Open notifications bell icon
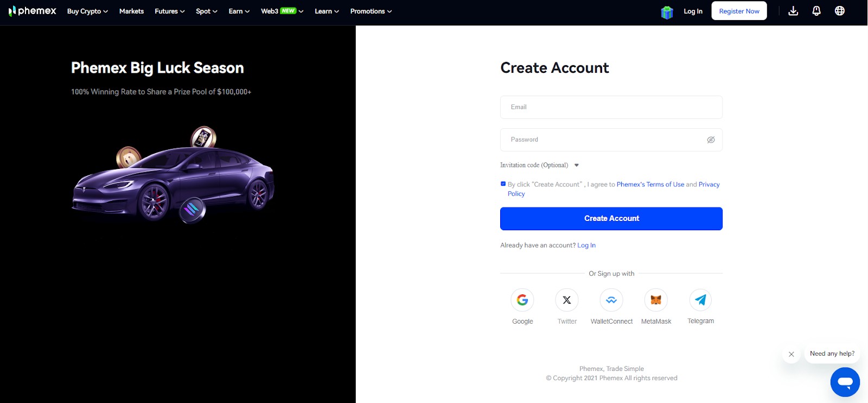868x403 pixels. (x=816, y=11)
